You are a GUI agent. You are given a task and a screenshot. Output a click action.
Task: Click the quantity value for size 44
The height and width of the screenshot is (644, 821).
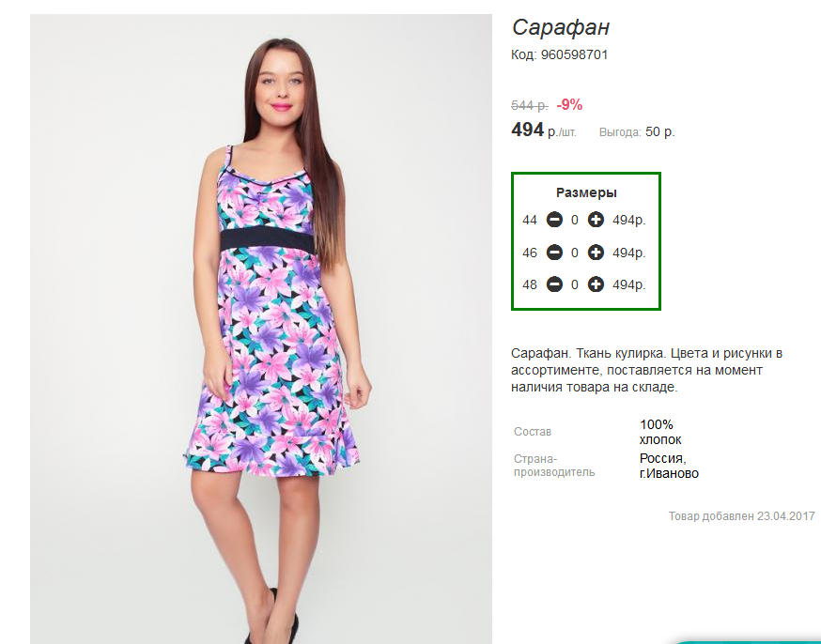[575, 220]
